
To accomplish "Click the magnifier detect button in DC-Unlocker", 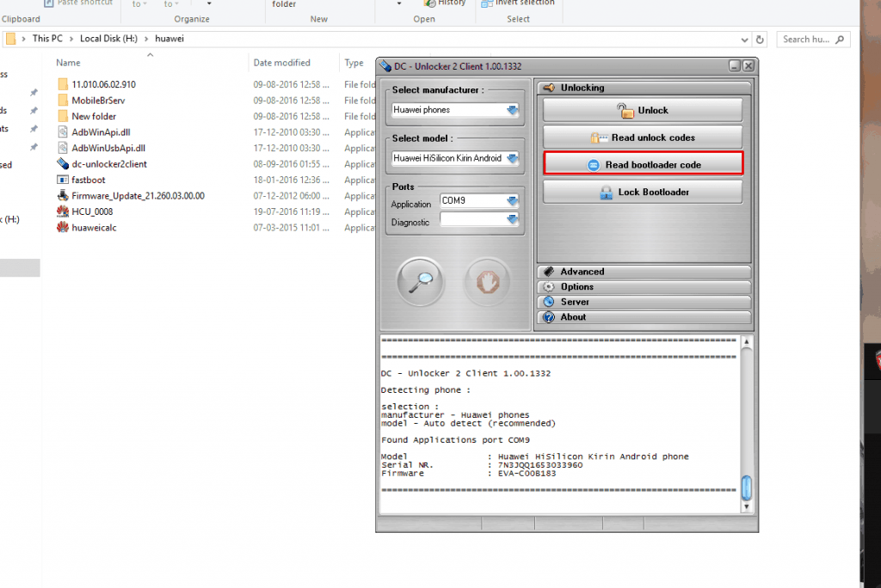I will [x=420, y=281].
